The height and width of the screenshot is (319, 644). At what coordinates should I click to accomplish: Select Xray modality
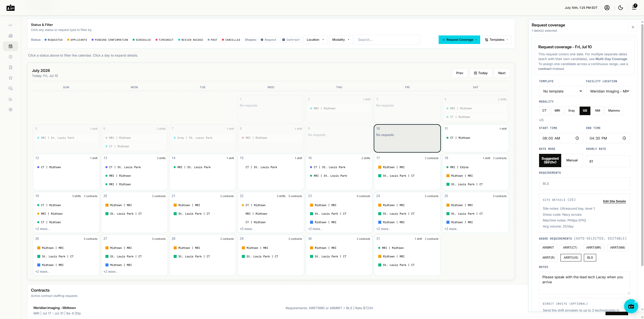[572, 111]
